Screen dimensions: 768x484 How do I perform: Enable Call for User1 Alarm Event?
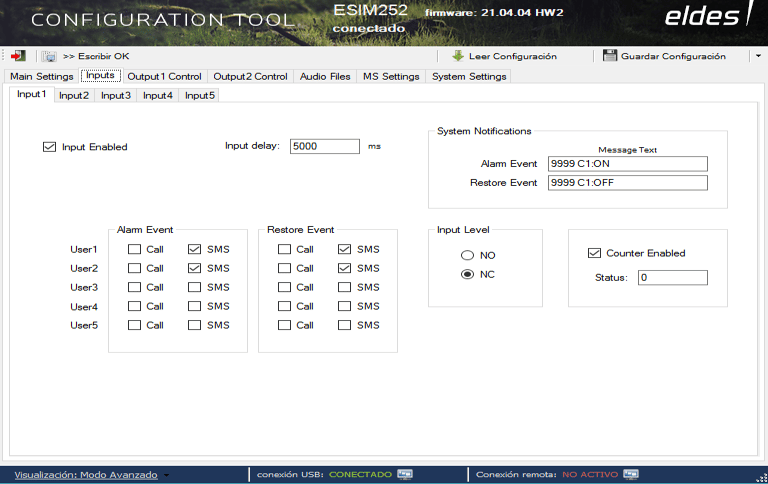(134, 249)
